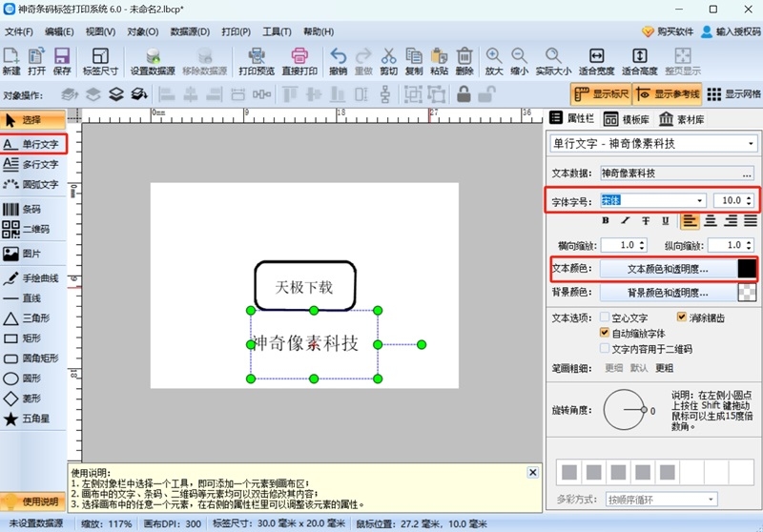Click the 使用说明 button
The image size is (763, 532).
33,501
